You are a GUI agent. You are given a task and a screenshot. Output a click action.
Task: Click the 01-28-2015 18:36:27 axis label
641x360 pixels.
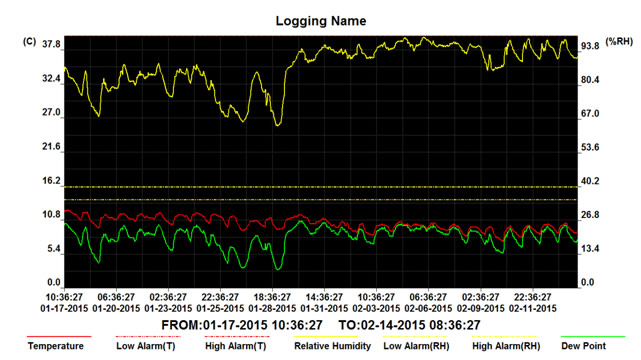click(x=272, y=303)
